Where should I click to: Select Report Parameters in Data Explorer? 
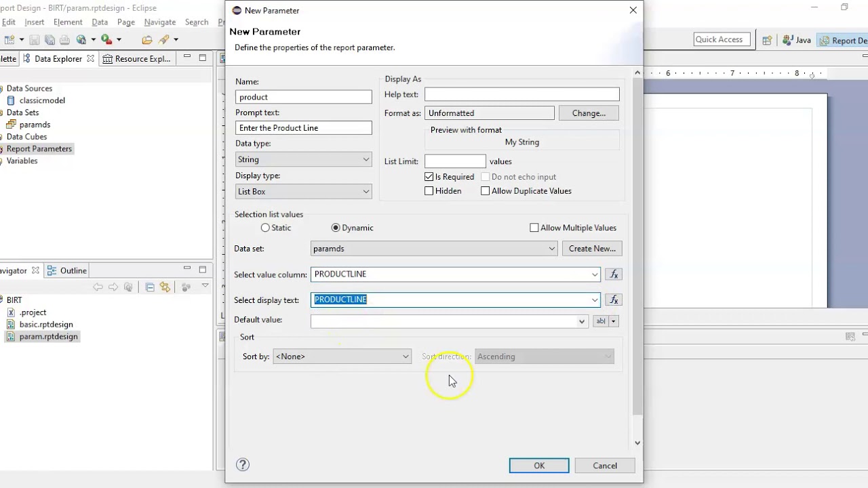[39, 149]
